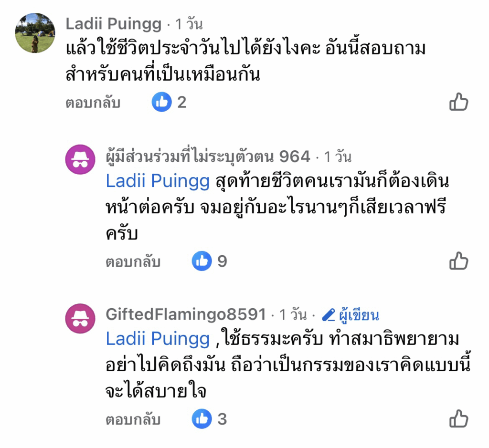The width and height of the screenshot is (489, 448).
Task: Click Ladii Puingg mention in GiftedFlamingo8591's reply
Action: click(158, 339)
